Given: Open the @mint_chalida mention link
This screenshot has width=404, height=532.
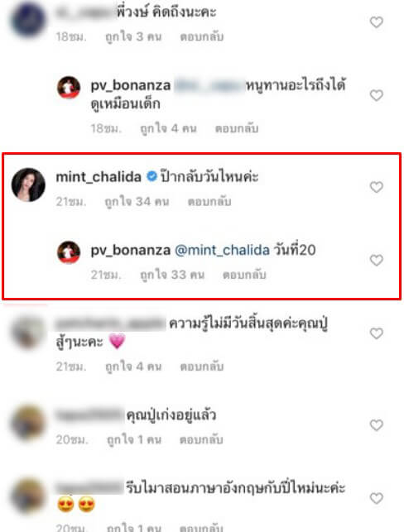Looking at the screenshot, I should point(222,251).
